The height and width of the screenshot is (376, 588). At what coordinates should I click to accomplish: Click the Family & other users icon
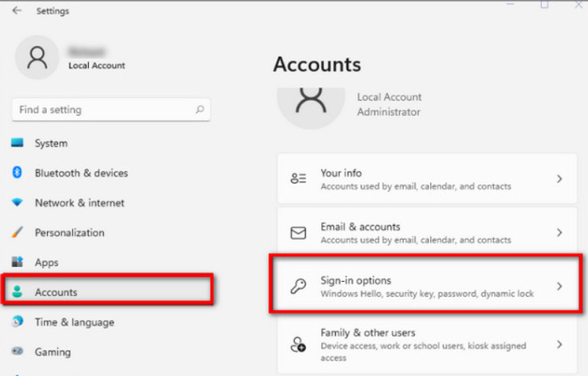[x=298, y=344]
